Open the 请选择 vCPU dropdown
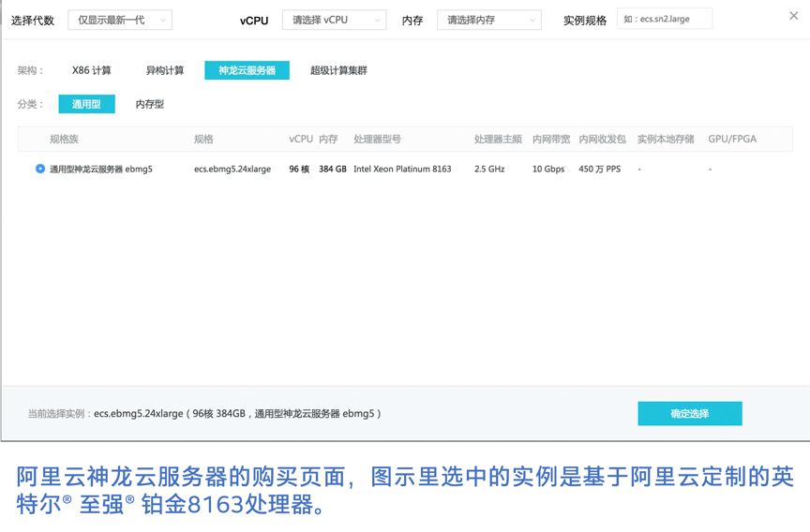 tap(335, 20)
